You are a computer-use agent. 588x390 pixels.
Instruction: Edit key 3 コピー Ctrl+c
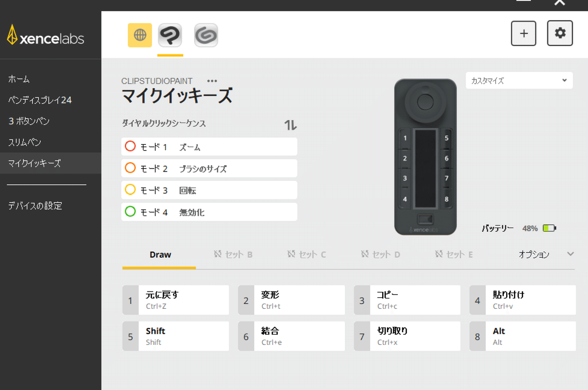click(407, 300)
